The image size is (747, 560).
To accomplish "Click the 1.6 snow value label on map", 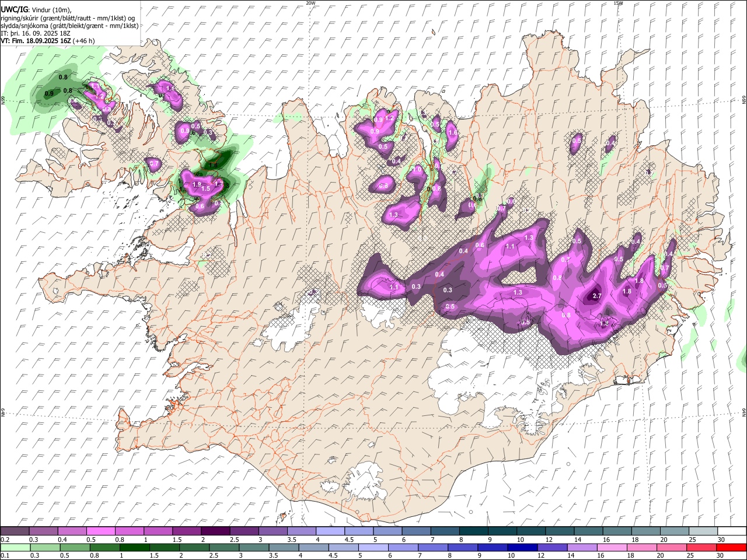I will point(452,132).
